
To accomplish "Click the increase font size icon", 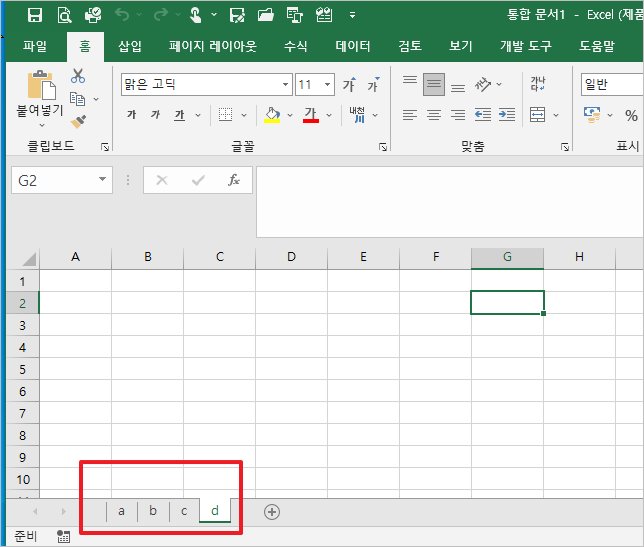I will [349, 85].
